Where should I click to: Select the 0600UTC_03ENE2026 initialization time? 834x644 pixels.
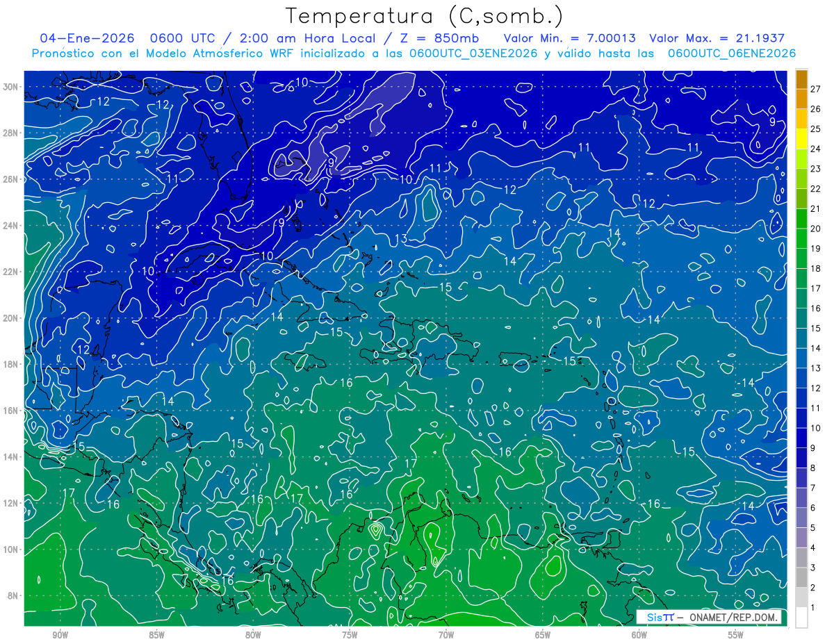[473, 53]
